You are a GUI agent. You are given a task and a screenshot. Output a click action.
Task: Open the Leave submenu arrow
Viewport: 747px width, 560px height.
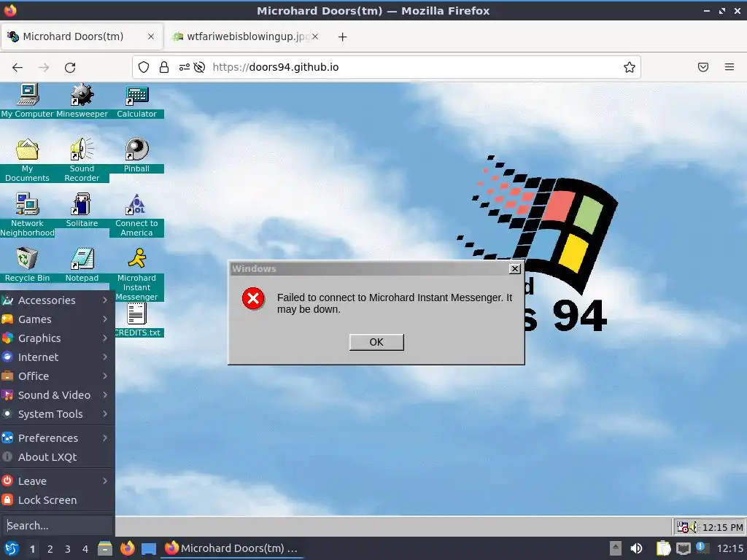105,481
